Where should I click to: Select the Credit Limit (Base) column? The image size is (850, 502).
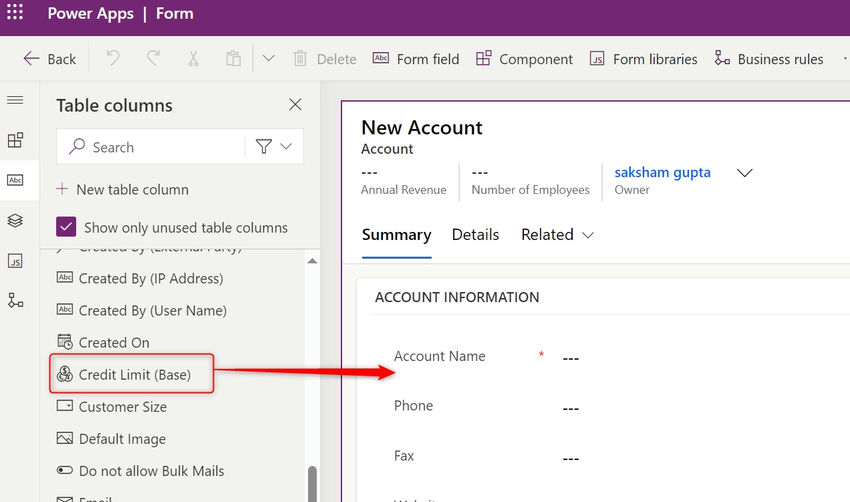click(134, 375)
